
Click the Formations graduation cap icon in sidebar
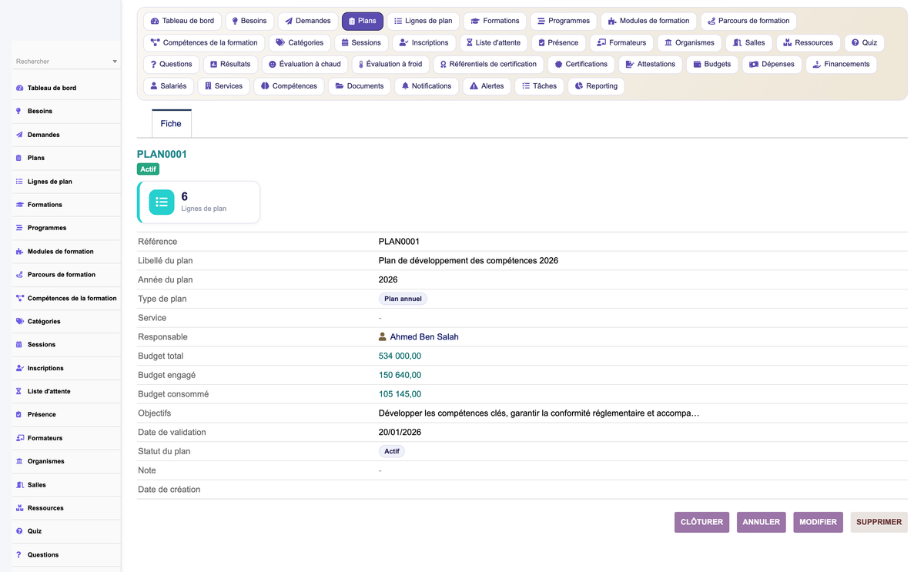click(19, 205)
